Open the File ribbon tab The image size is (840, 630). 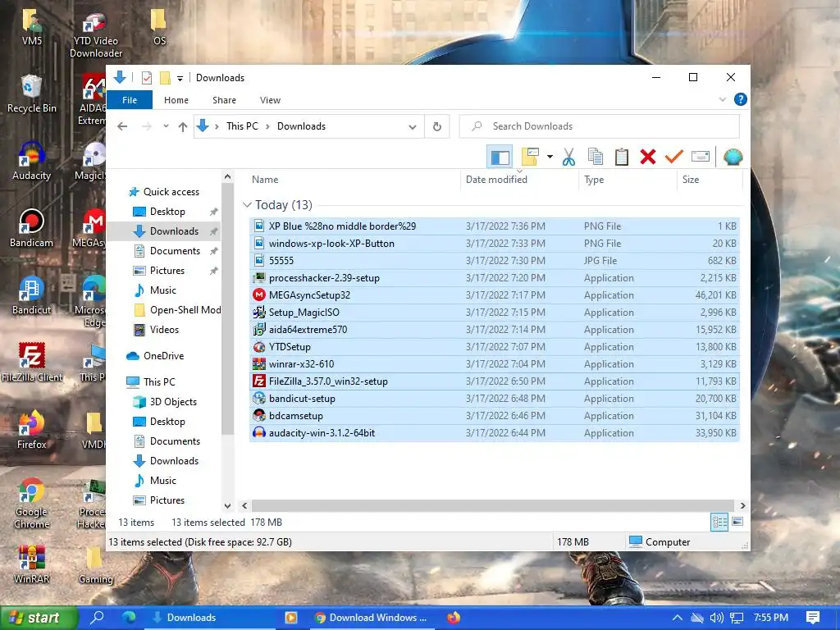tap(130, 100)
